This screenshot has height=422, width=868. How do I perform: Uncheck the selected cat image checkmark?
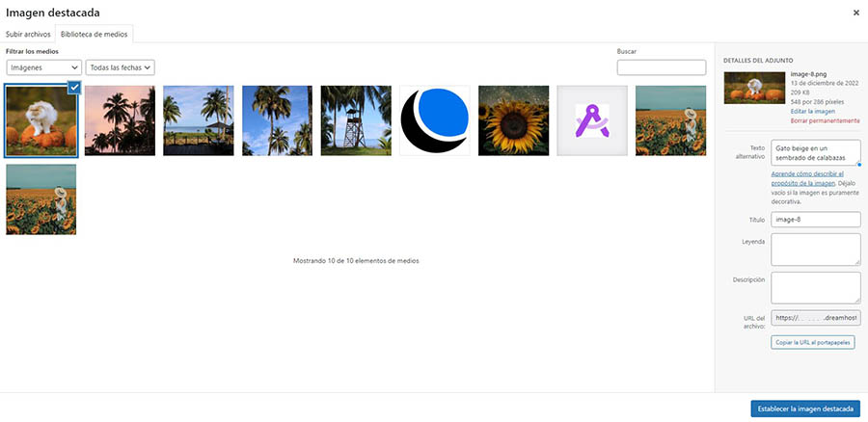(74, 88)
